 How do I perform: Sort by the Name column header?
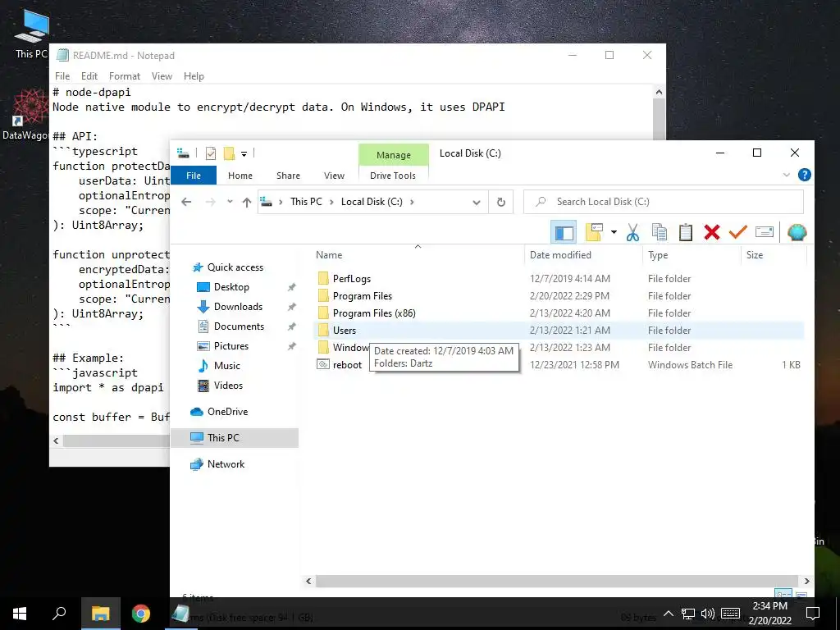click(418, 255)
